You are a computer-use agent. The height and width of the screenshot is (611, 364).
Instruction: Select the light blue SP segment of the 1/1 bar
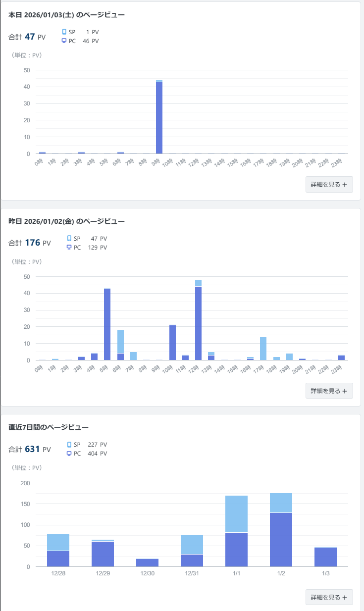click(x=236, y=514)
